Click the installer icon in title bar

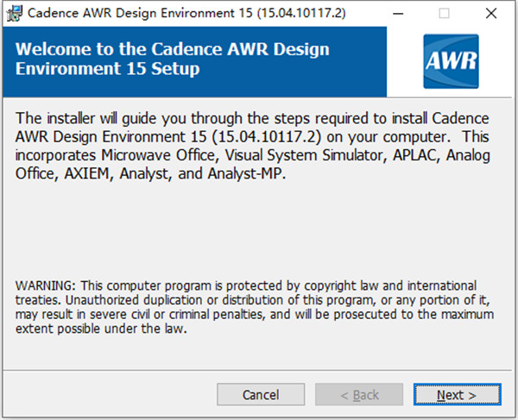(14, 13)
